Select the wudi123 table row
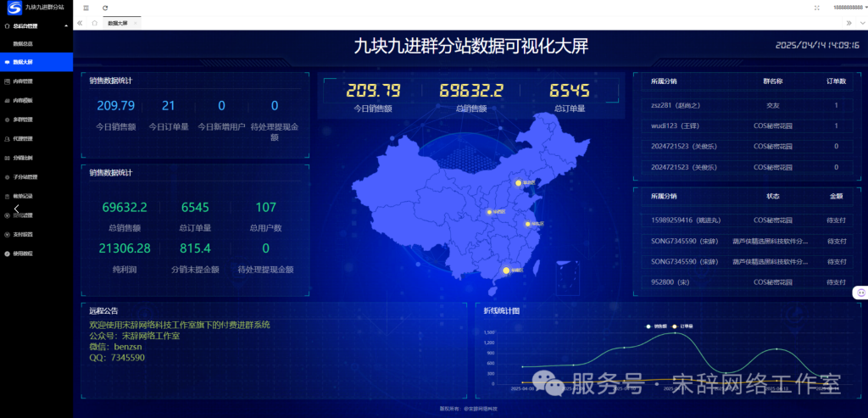Screen dimensions: 868x418 (748, 126)
